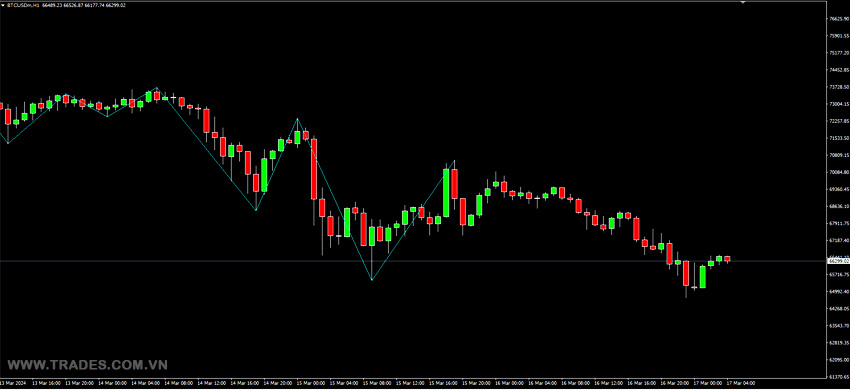Click the most recent red candle at chart's end
Image resolution: width=850 pixels, height=390 pixels.
tap(727, 259)
